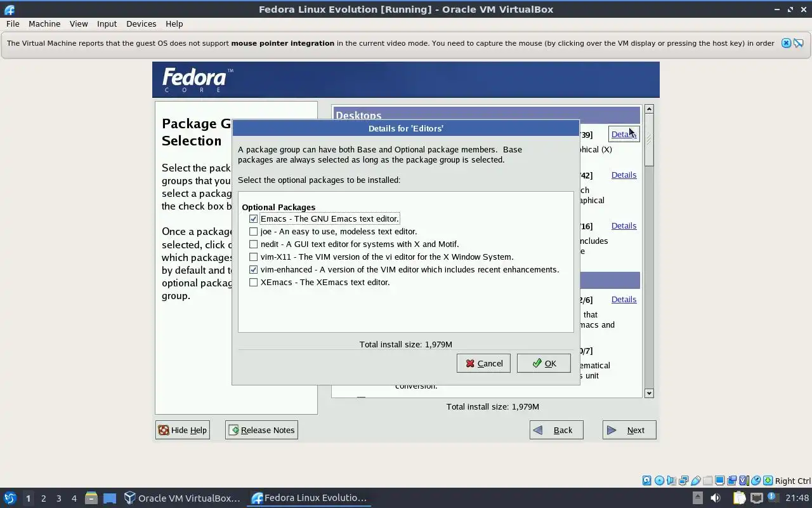
Task: Click the Next button
Action: point(629,430)
